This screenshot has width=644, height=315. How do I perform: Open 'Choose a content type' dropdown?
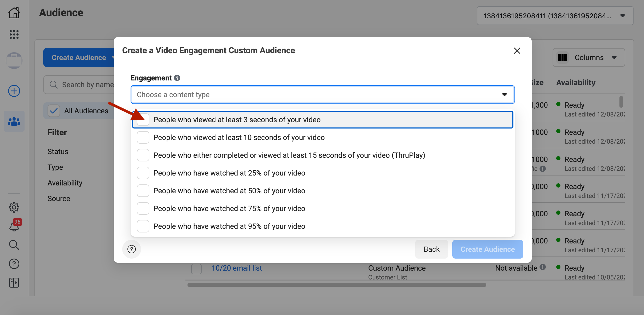(x=323, y=95)
